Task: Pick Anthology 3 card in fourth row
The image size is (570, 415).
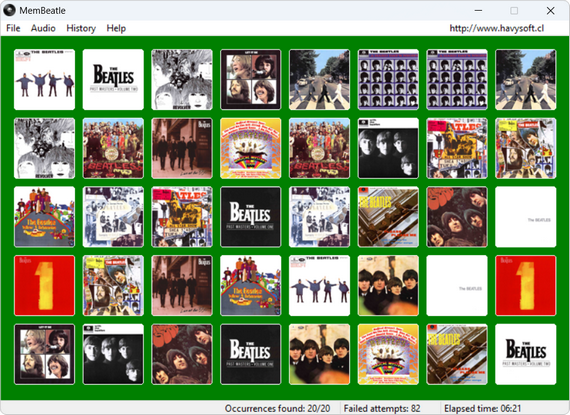Action: [x=113, y=286]
